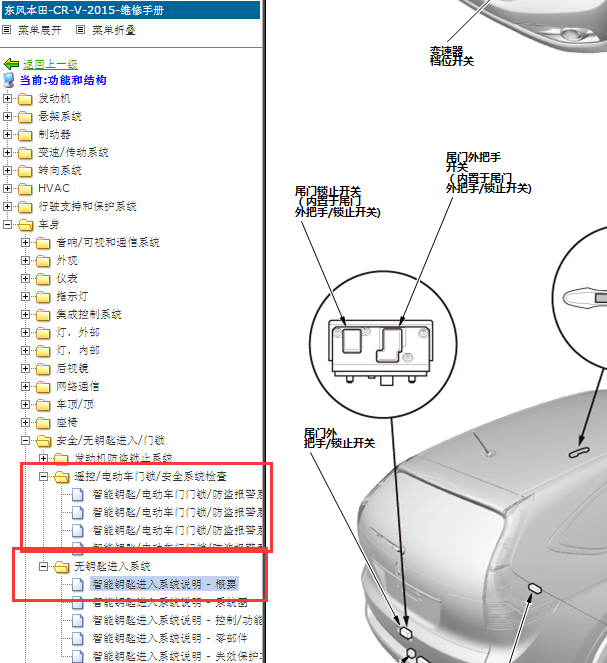Click the 悬架系统 folder icon
Screen dimensions: 607x663
[x=25, y=117]
